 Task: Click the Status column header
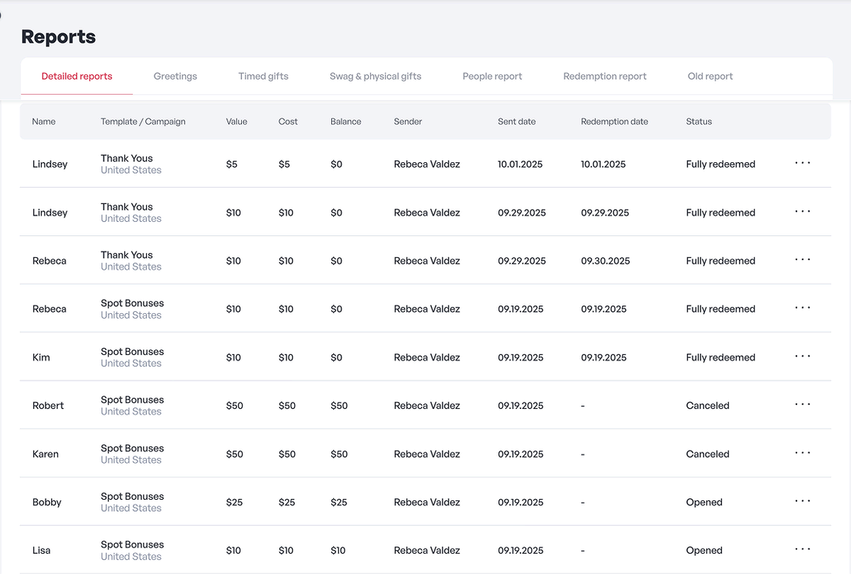tap(698, 122)
